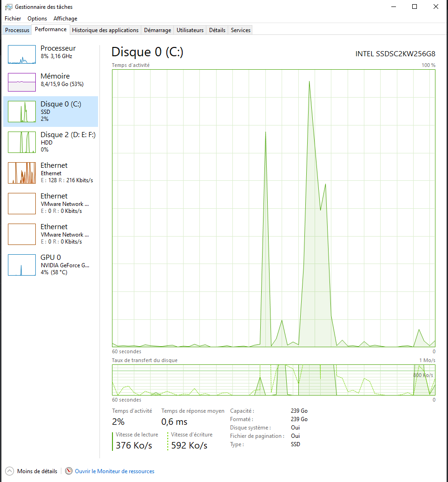The width and height of the screenshot is (448, 482).
Task: Open the Affichage menu
Action: pos(65,19)
